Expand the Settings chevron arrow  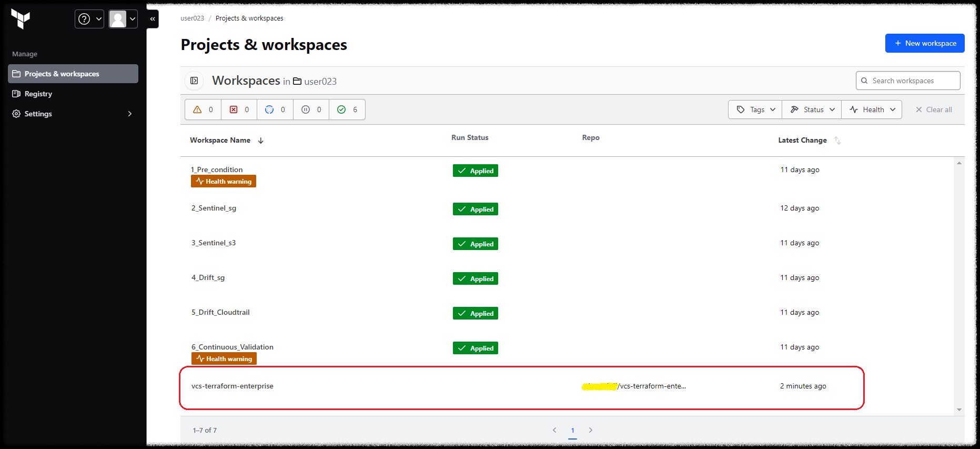pos(130,114)
